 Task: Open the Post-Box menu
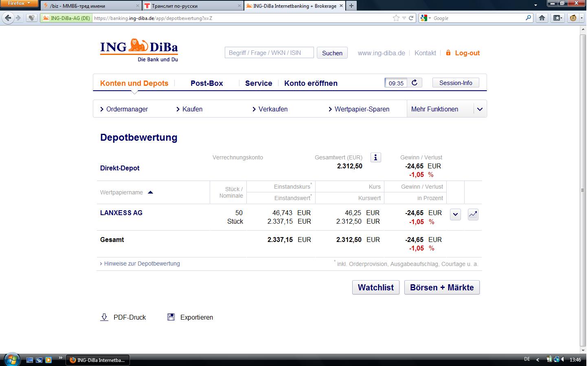point(207,83)
